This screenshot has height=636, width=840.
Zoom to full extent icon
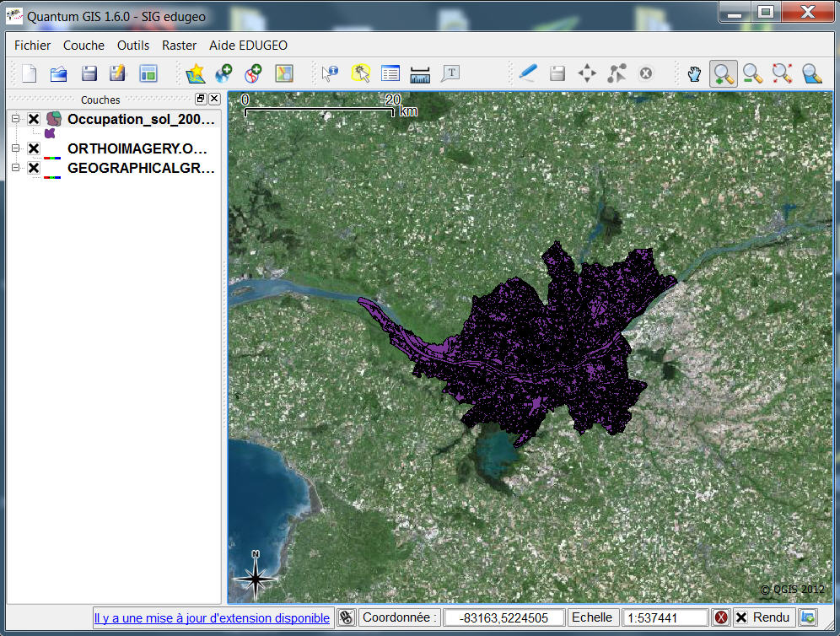[783, 73]
